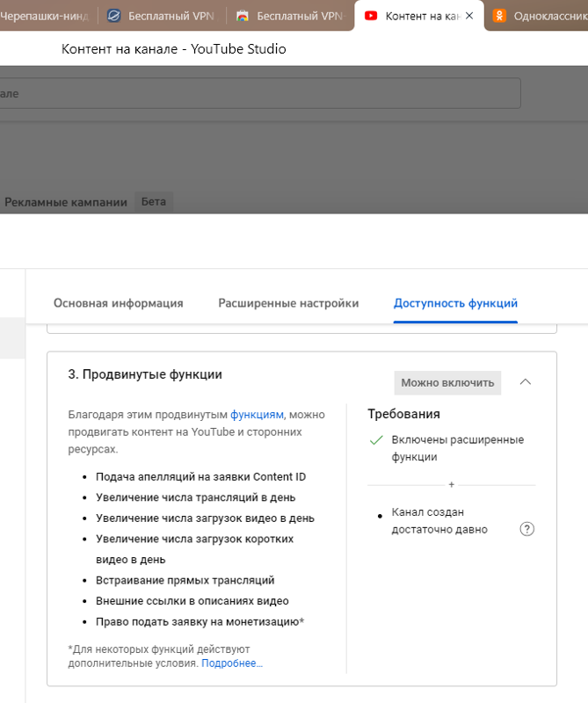The height and width of the screenshot is (703, 588).
Task: Click the Контент на канале - YouTube Studio title
Action: pyautogui.click(x=173, y=49)
